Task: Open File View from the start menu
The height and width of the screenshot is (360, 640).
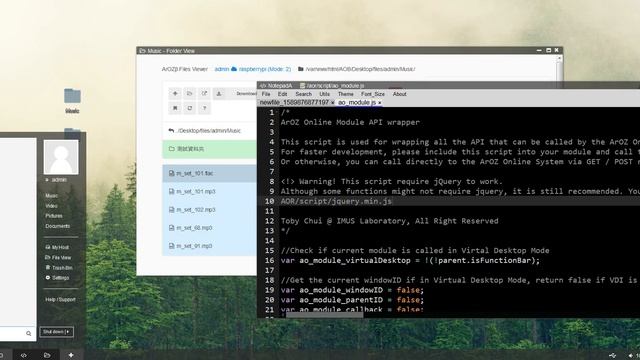Action: (x=58, y=258)
